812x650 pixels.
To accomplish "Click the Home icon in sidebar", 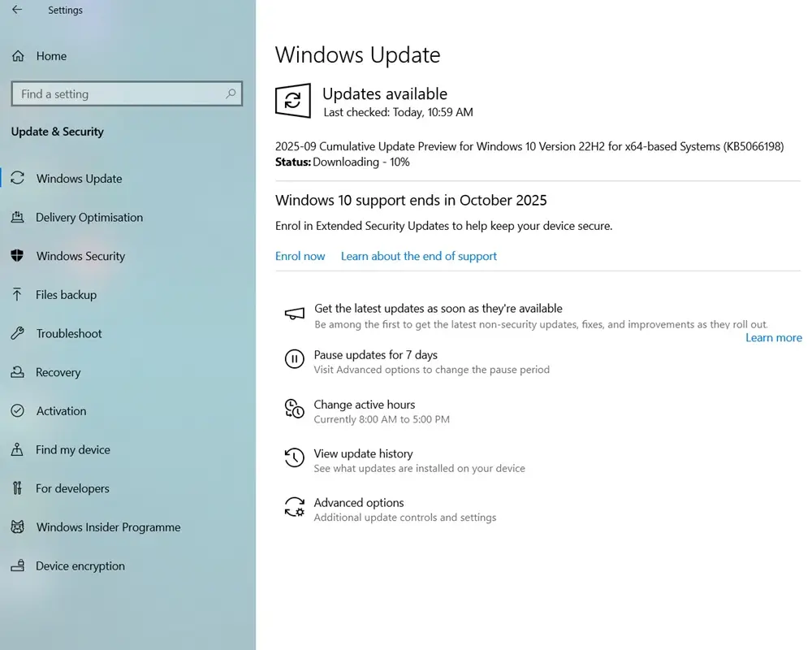I will (17, 56).
